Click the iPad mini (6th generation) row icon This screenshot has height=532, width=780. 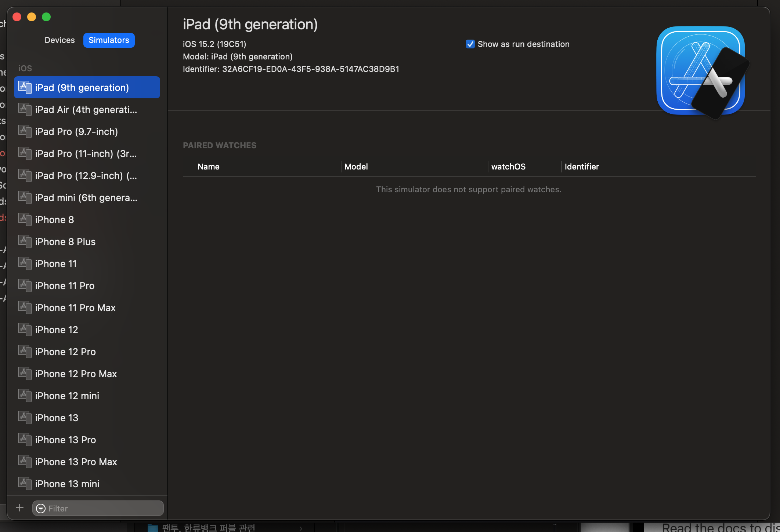[25, 197]
